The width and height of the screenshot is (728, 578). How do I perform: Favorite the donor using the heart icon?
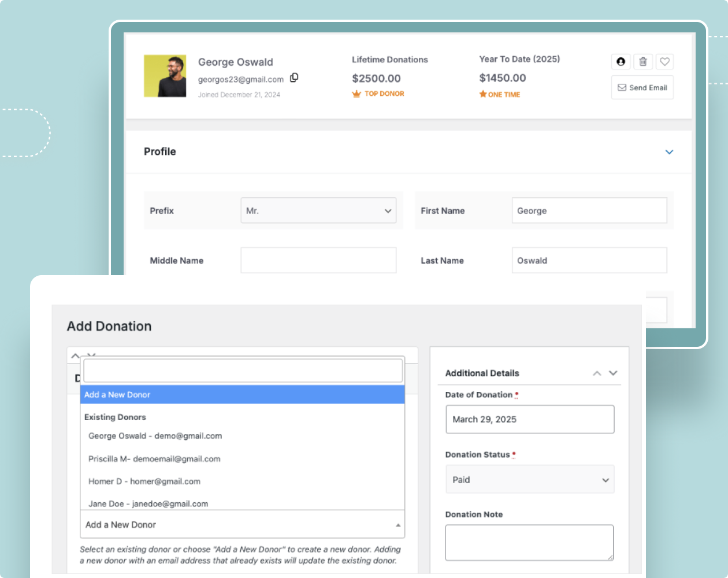(664, 61)
